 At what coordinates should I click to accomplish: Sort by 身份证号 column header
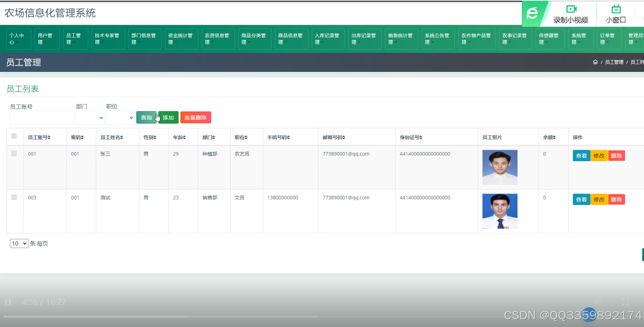point(411,137)
